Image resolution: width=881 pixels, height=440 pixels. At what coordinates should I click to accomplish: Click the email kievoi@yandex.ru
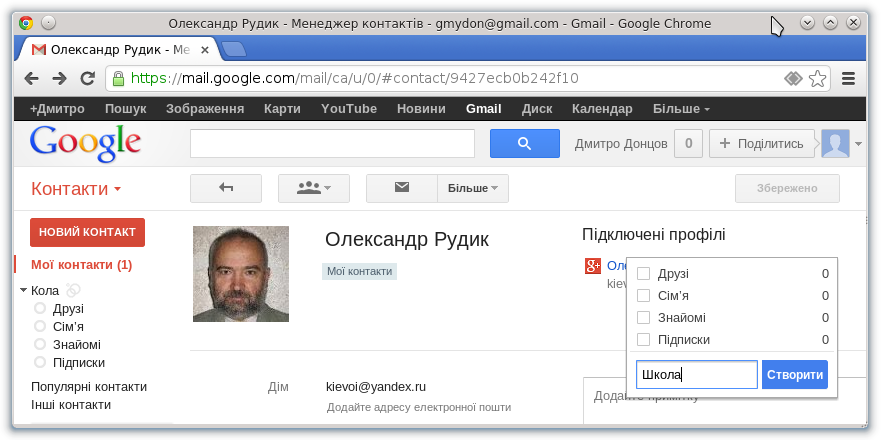pos(376,387)
